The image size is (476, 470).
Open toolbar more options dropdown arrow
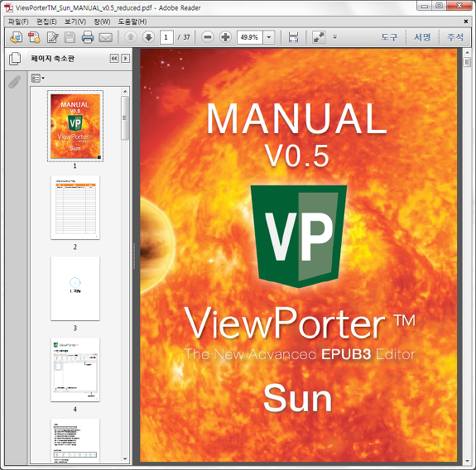point(334,37)
